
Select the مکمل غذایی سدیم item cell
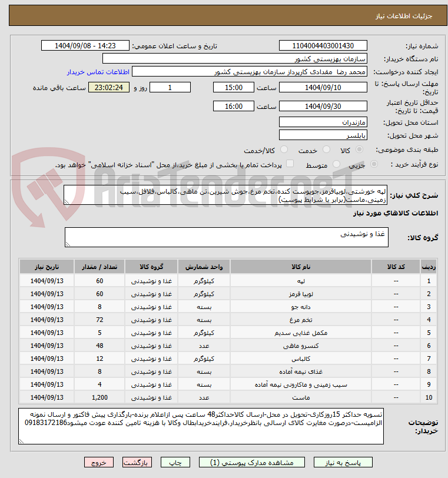coord(301,333)
